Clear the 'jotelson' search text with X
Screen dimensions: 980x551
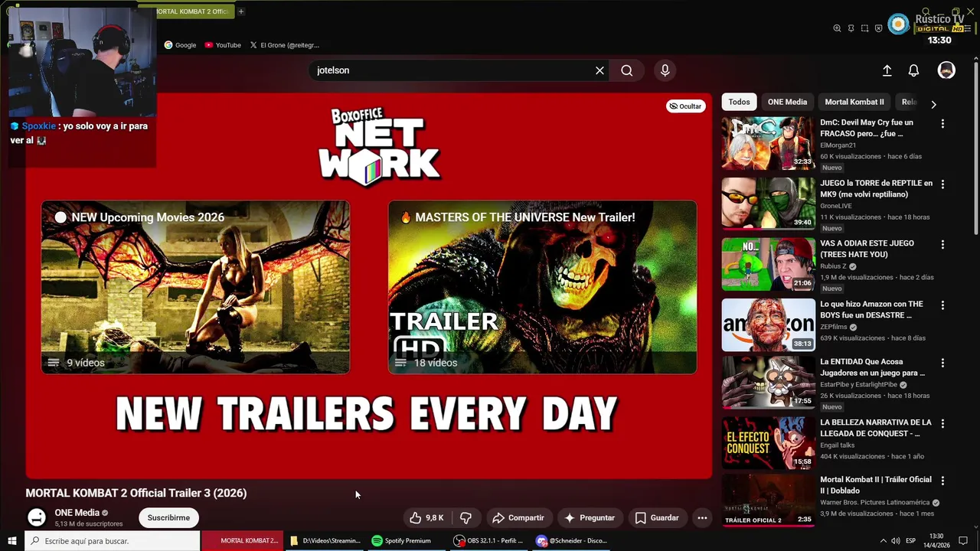[599, 70]
